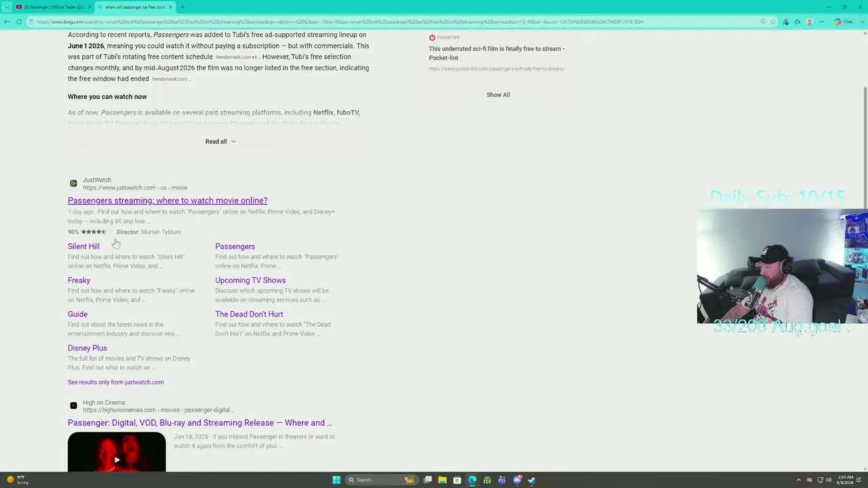Open the Silent Hill sitelink
Image resolution: width=868 pixels, height=488 pixels.
click(x=83, y=247)
